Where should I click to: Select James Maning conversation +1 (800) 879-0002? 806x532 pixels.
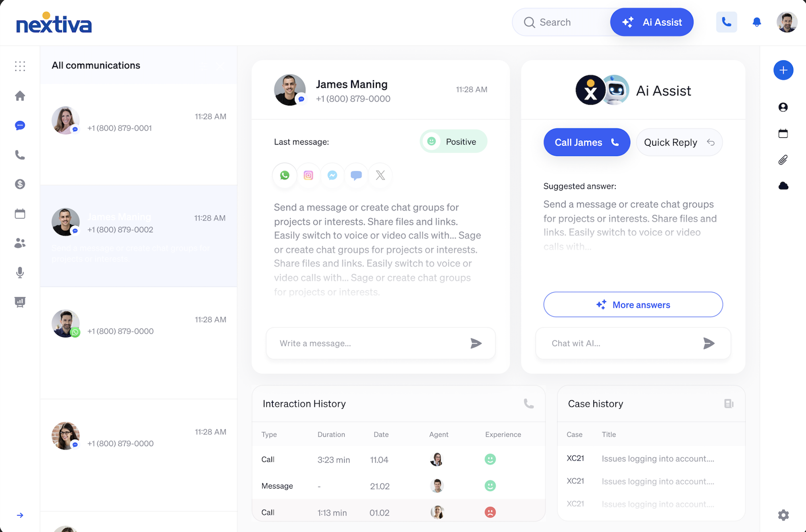[139, 236]
